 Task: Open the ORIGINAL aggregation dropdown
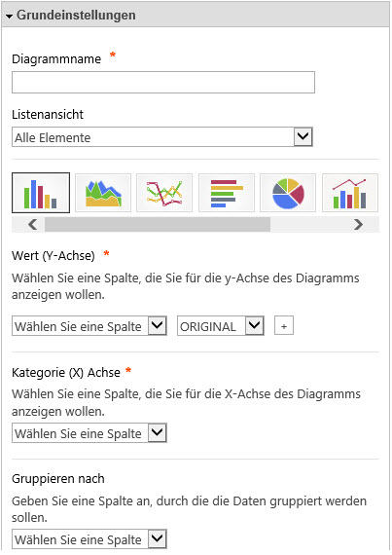coord(221,326)
